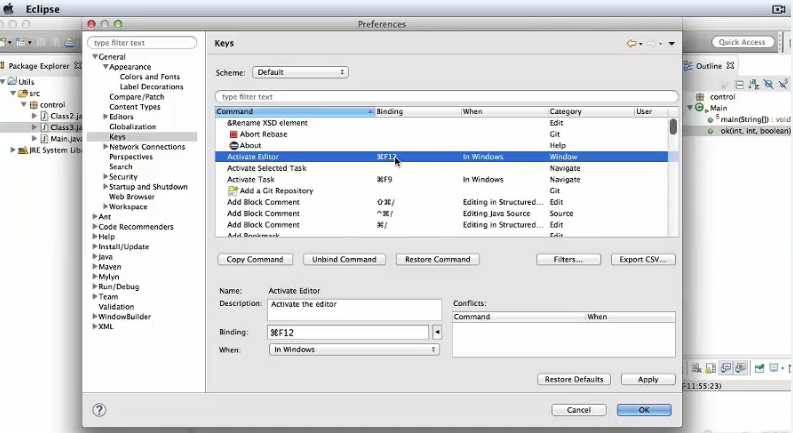Click the Abort Rebase command icon
The image size is (793, 433).
coord(233,135)
